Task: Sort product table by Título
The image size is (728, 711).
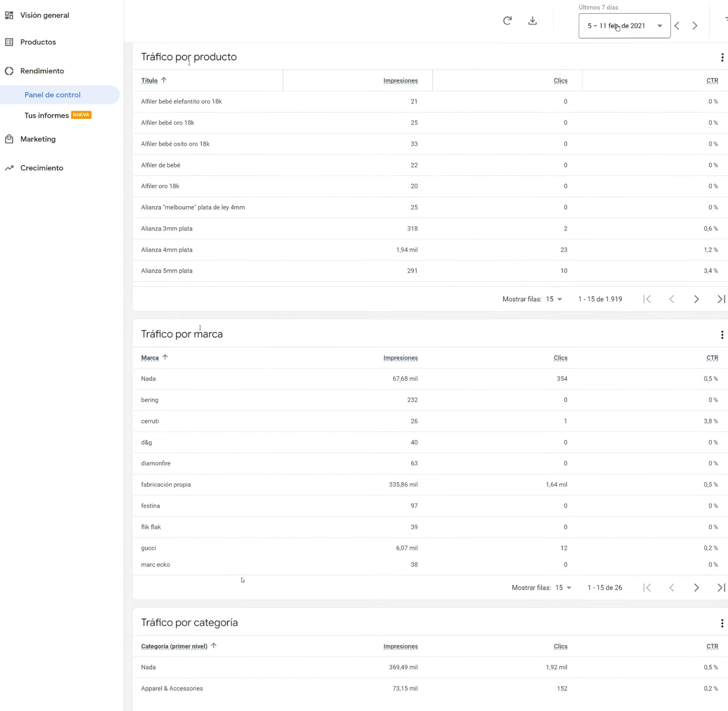Action: (x=150, y=81)
